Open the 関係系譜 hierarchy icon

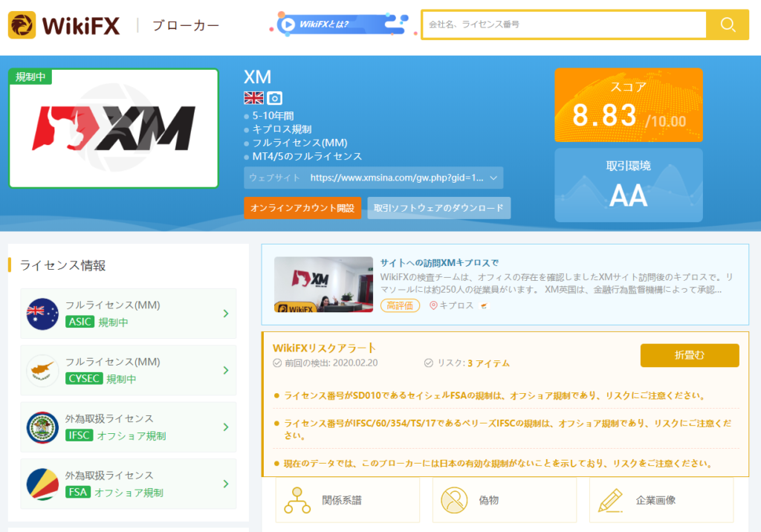297,501
